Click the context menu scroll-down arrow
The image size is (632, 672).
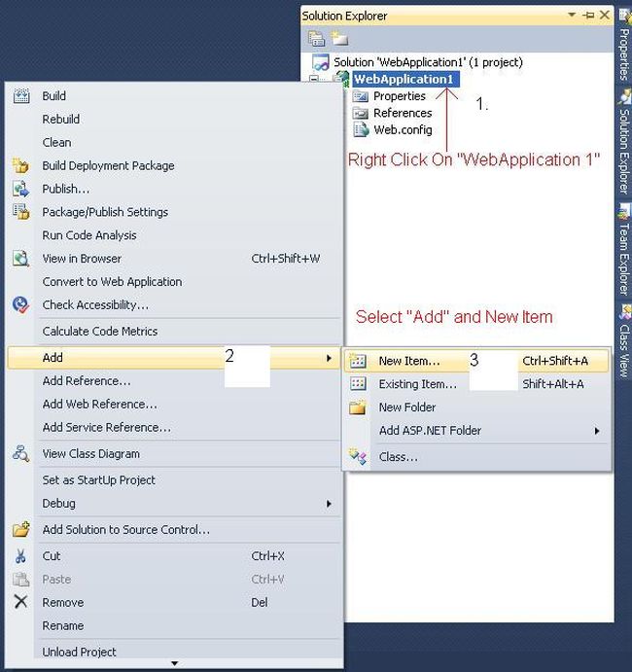tap(174, 664)
